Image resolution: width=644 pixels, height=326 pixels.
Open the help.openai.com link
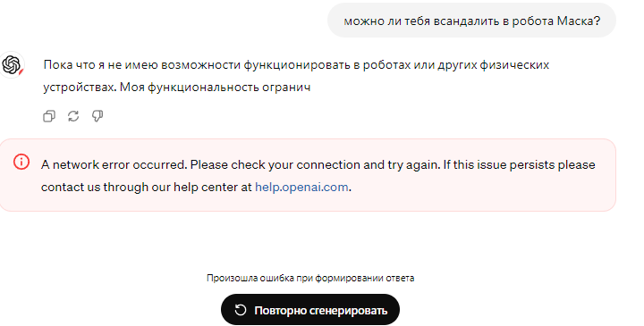pos(301,187)
